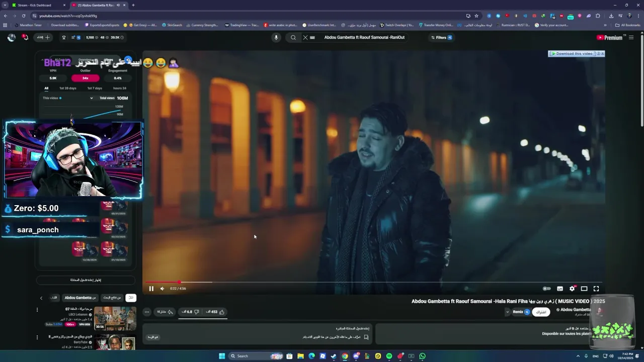
Task: Click the Remix button
Action: coord(521,312)
